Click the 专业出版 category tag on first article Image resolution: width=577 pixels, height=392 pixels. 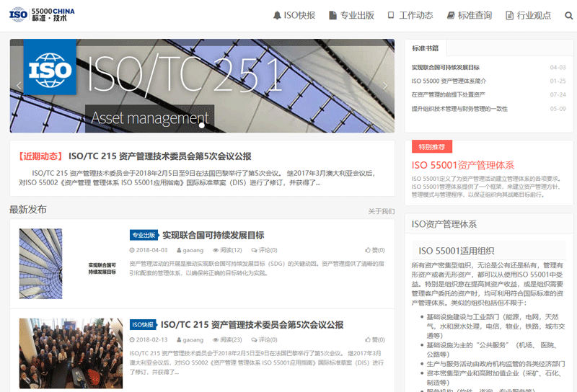(x=144, y=235)
